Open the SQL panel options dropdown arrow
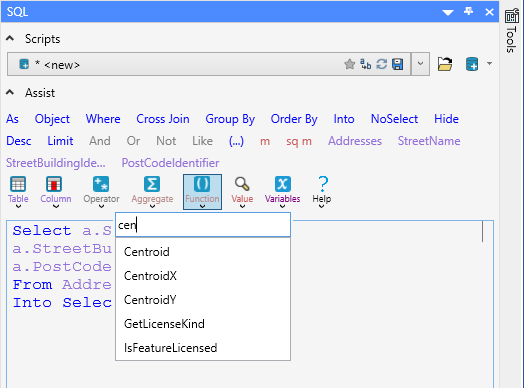The height and width of the screenshot is (388, 524). tap(447, 13)
